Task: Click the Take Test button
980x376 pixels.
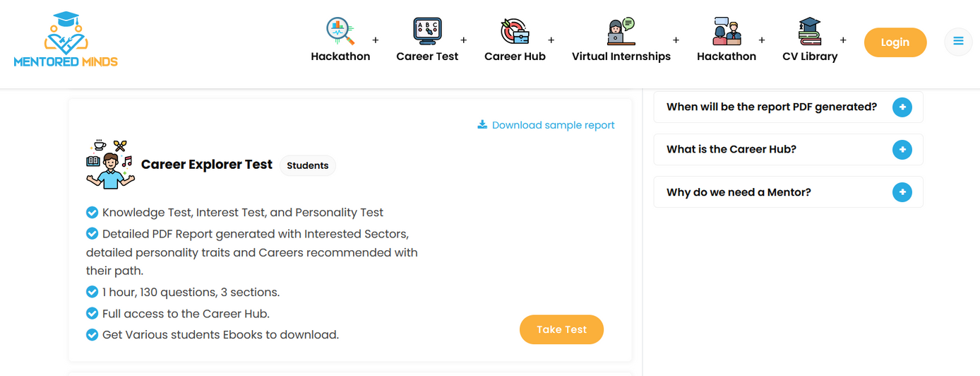Action: pos(561,329)
